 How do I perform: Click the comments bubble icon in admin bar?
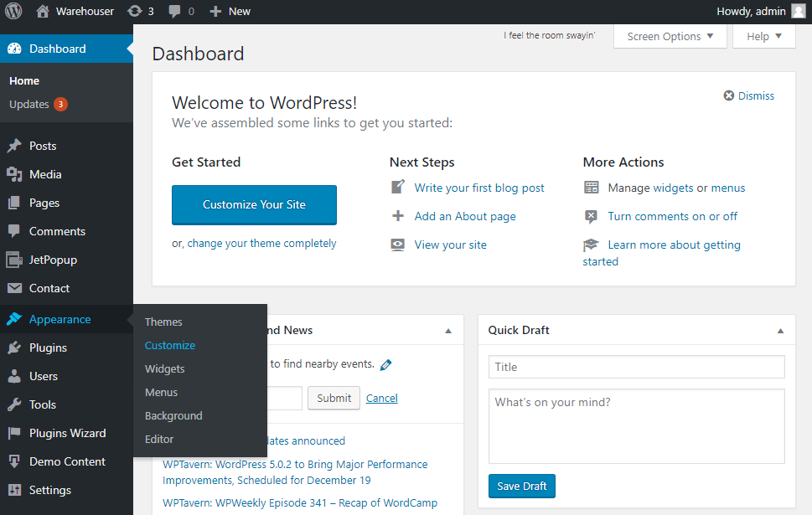pyautogui.click(x=174, y=12)
